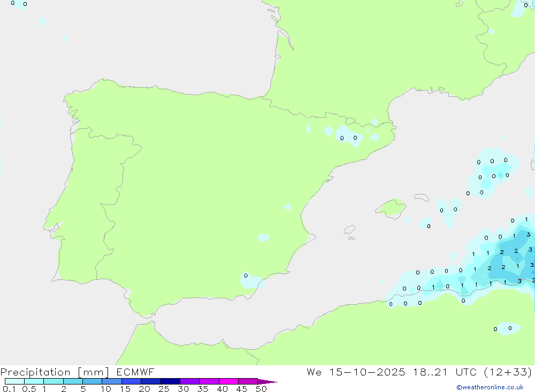The image size is (535, 392).
Task: Select the 5–10 mm blue legend swatch
Action: point(92,381)
